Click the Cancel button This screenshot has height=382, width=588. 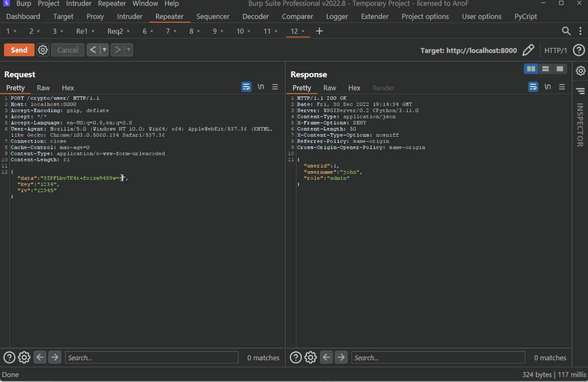pyautogui.click(x=68, y=50)
